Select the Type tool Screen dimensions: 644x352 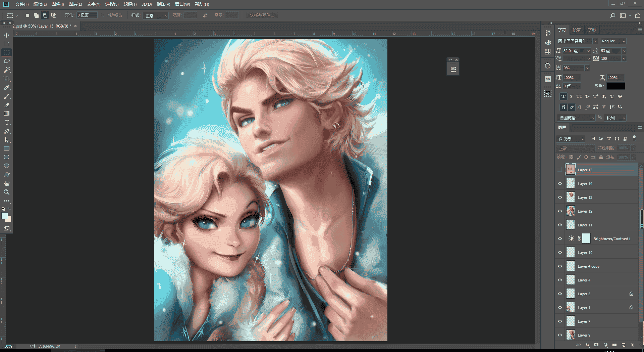[6, 122]
